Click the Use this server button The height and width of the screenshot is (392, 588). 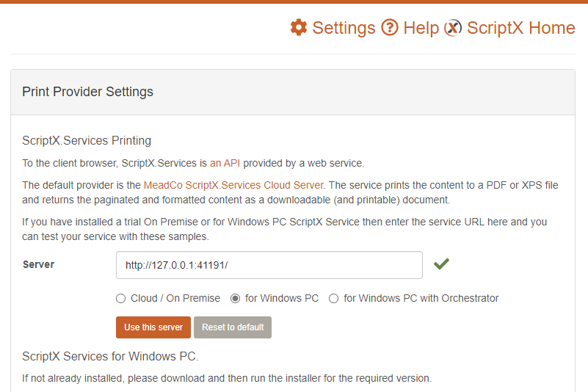coord(153,327)
